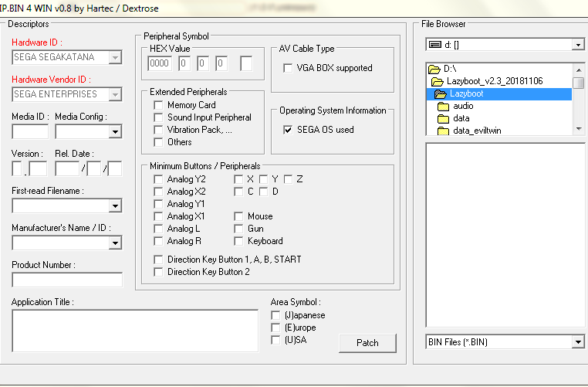Enable VGA BOX supported checkbox
The width and height of the screenshot is (588, 387).
[x=288, y=68]
